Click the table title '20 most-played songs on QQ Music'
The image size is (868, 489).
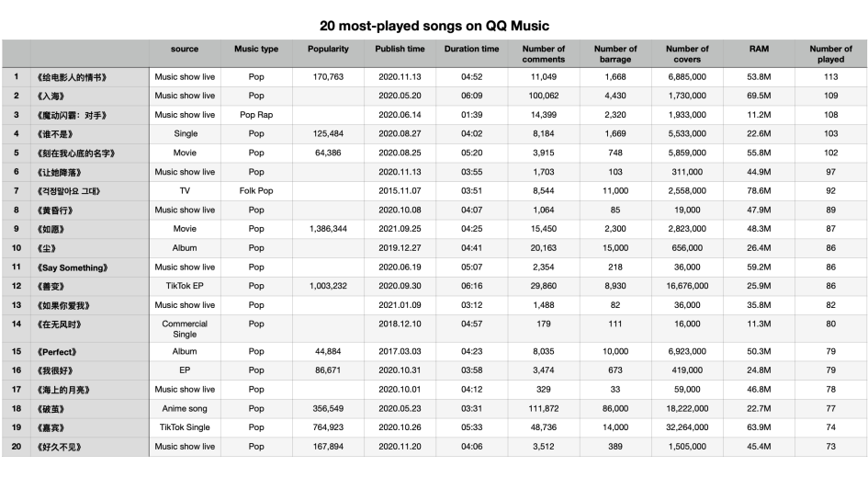point(434,26)
